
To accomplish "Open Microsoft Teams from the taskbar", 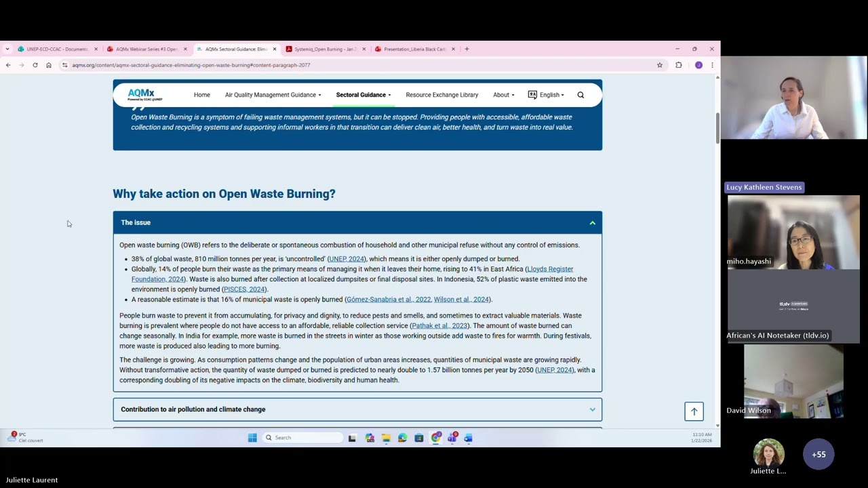I will pos(452,438).
